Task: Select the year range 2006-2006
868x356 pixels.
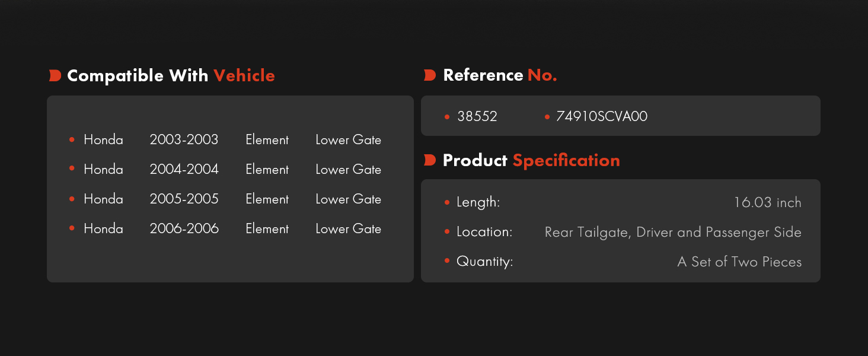Action: [184, 229]
